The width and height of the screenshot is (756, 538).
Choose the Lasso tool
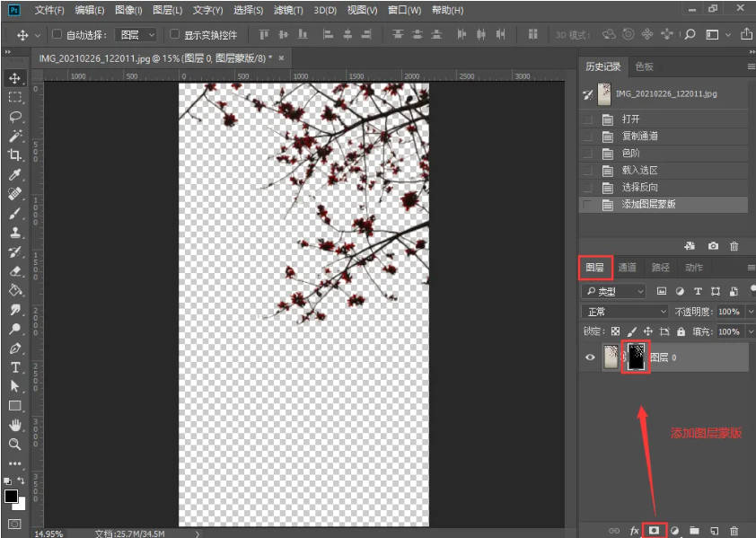[x=15, y=117]
